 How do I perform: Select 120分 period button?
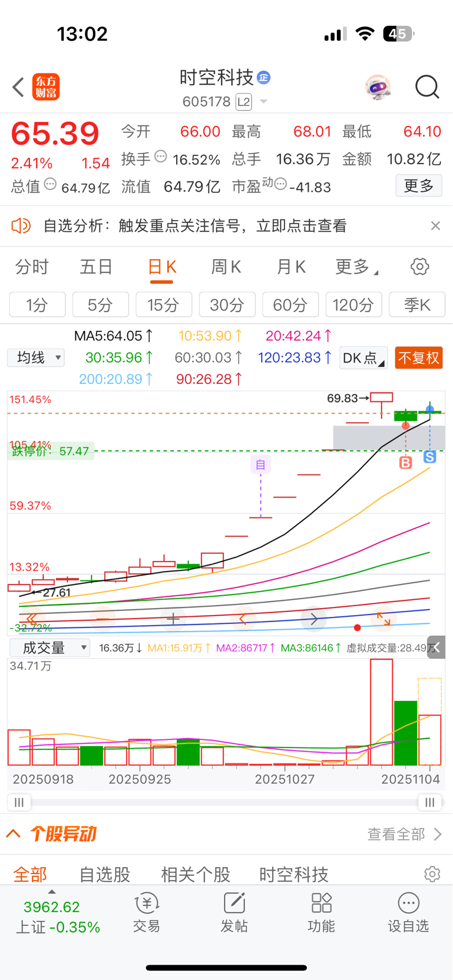tap(353, 305)
